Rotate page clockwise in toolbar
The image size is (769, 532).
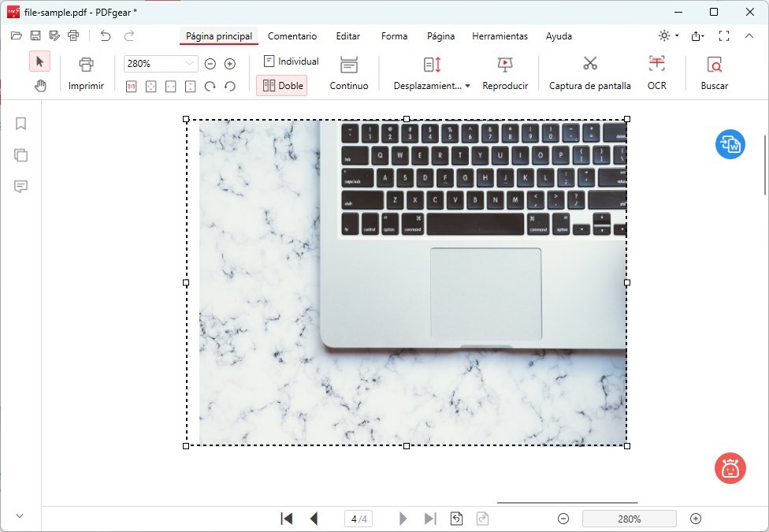[x=210, y=86]
